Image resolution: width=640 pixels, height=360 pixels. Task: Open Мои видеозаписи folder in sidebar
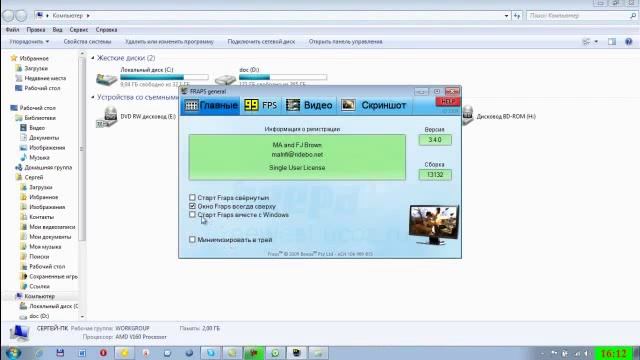pyautogui.click(x=52, y=227)
